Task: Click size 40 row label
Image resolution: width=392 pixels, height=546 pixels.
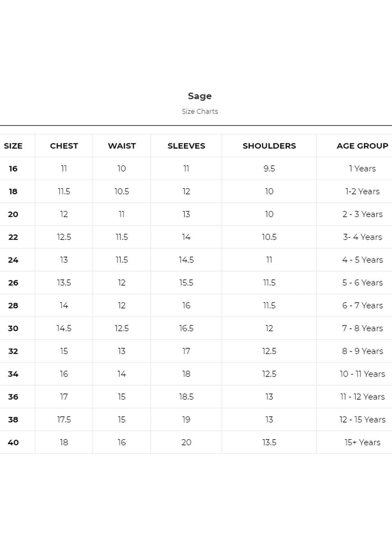Action: click(13, 442)
